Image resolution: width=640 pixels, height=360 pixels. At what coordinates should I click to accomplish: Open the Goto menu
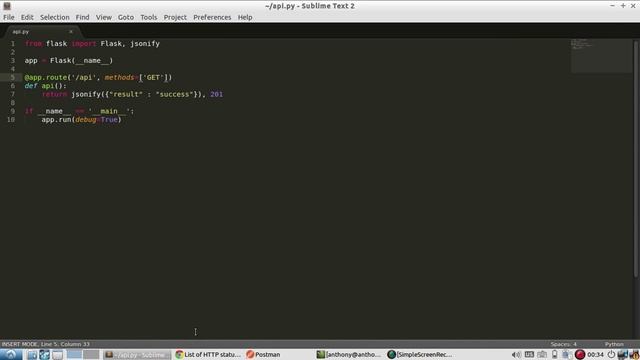tap(126, 17)
